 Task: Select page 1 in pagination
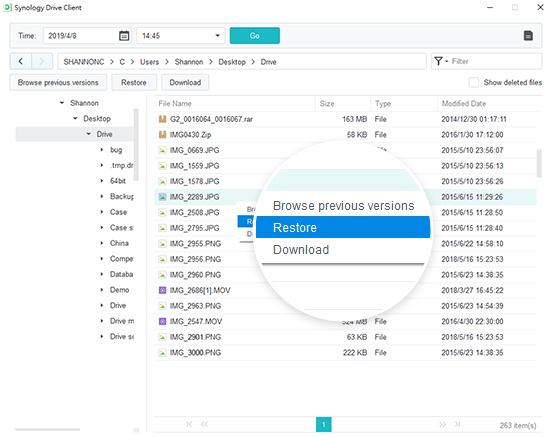(x=323, y=424)
